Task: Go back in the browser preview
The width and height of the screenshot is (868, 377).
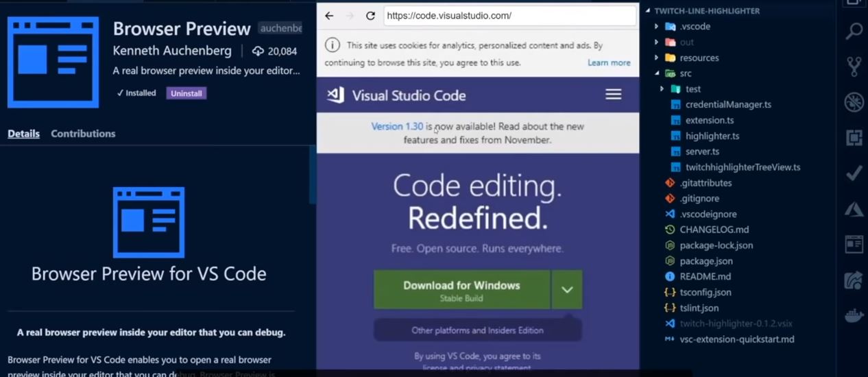Action: pyautogui.click(x=329, y=15)
